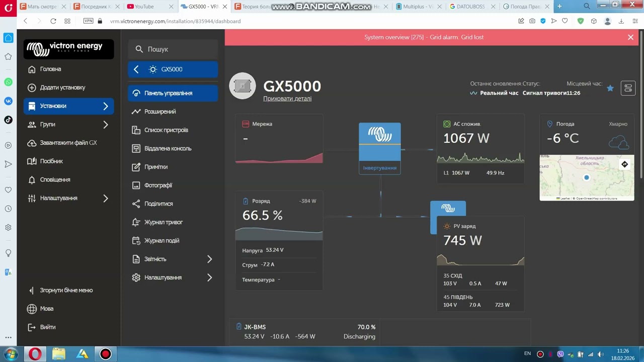Click the Пошук search field

173,49
